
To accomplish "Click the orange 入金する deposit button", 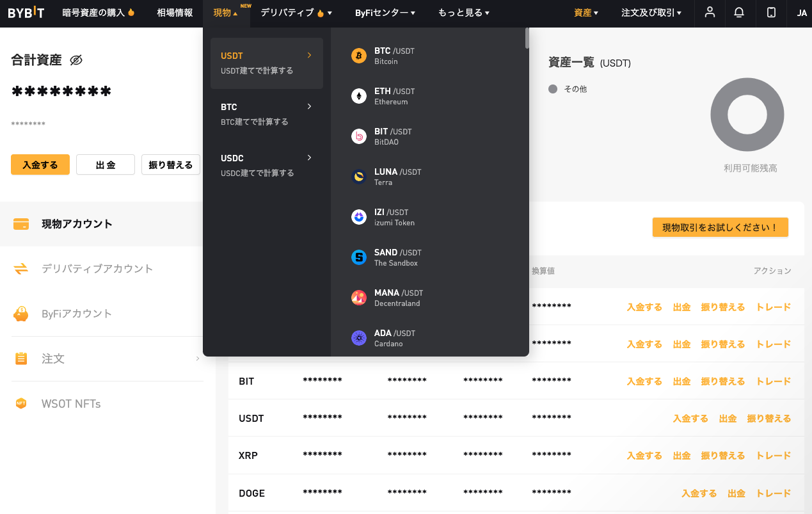I will [40, 165].
